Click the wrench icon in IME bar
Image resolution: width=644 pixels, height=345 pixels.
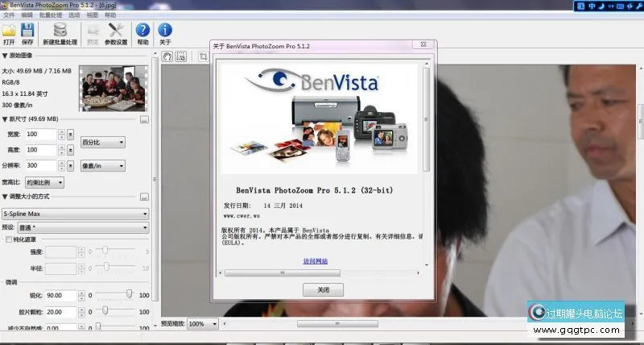[639, 6]
